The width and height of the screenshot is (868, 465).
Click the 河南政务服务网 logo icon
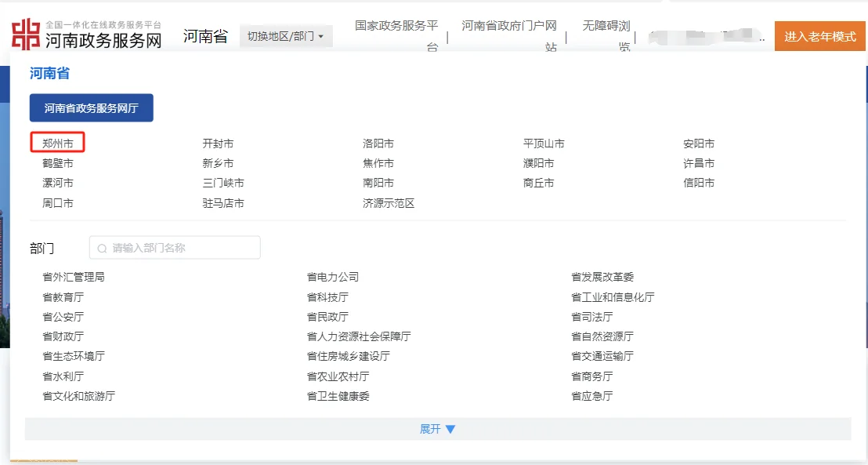click(26, 35)
